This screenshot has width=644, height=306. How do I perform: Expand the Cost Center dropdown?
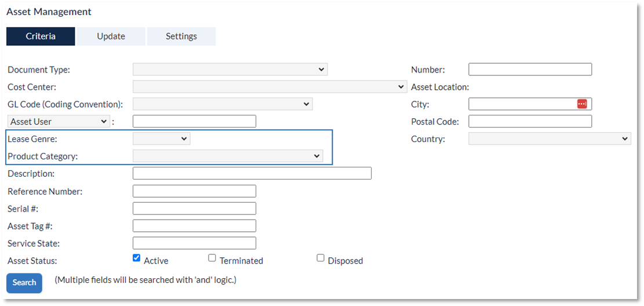(270, 87)
